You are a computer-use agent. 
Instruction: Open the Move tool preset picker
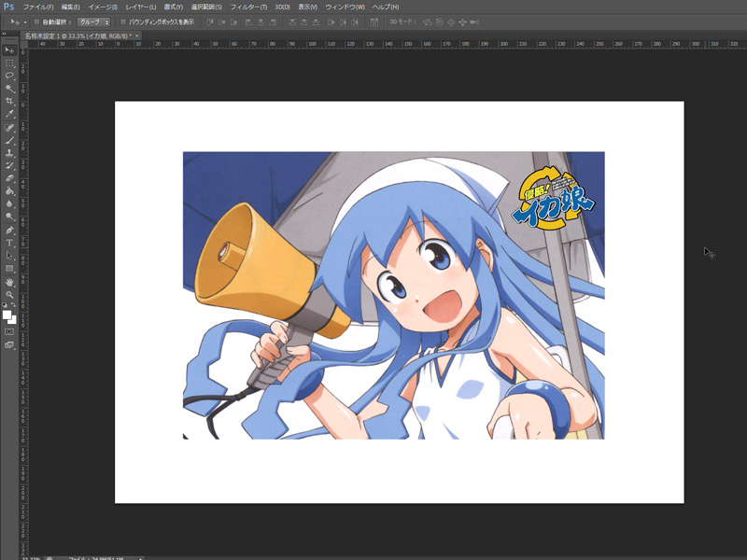18,21
